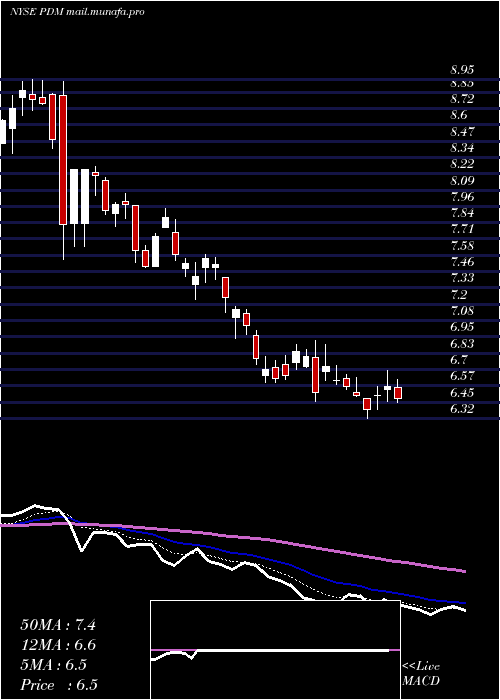Click the Price : 6.5 readout
Screen dimensions: 500x700
click(x=59, y=685)
